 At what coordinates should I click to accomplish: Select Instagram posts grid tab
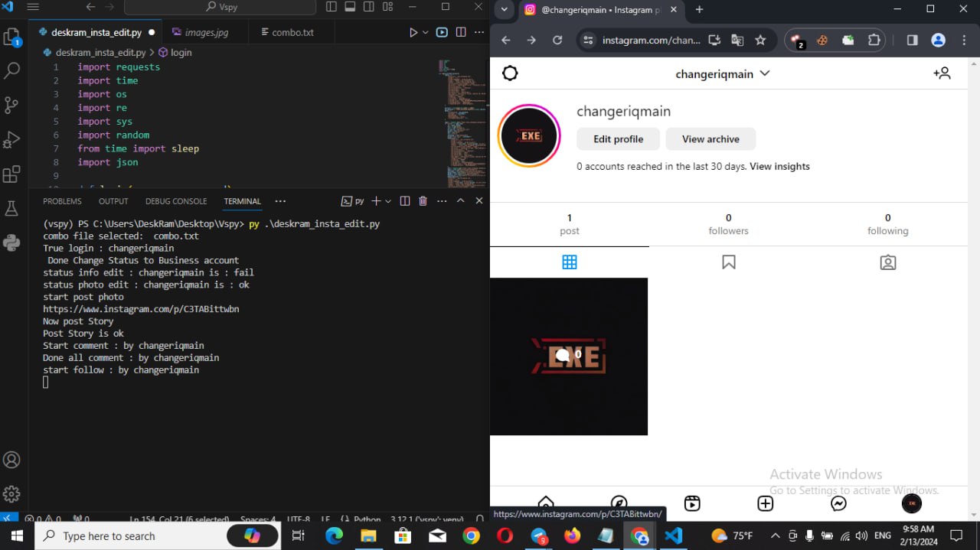pos(570,262)
